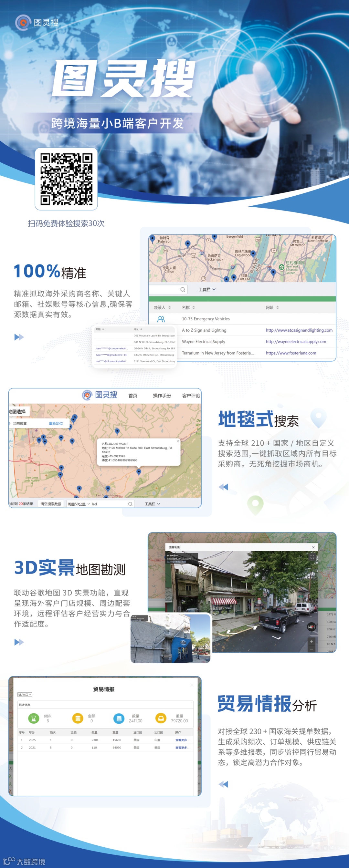Toggle fullscreen in the street view panel
The height and width of the screenshot is (868, 349).
(312, 557)
